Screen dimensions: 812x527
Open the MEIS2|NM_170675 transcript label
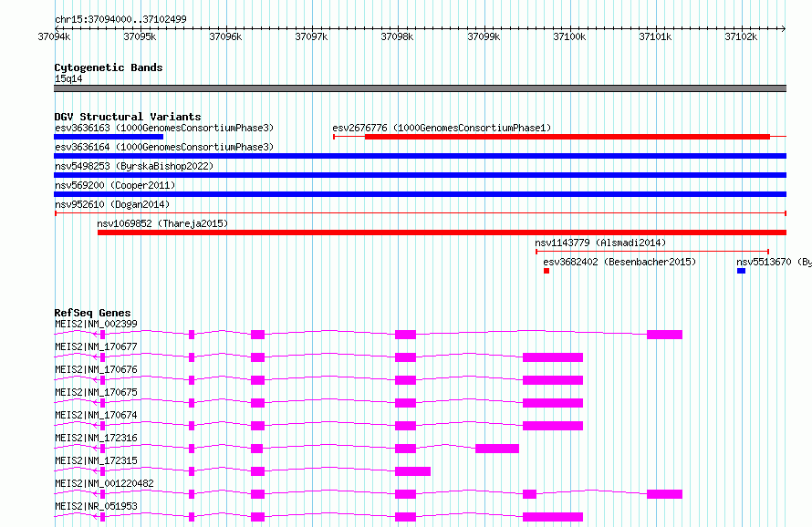coord(97,392)
